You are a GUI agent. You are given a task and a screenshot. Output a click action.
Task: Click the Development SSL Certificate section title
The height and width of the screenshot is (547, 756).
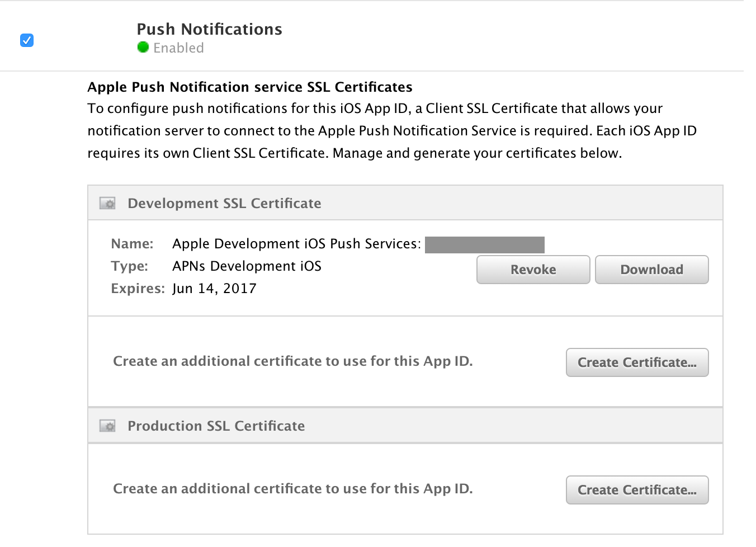click(224, 203)
